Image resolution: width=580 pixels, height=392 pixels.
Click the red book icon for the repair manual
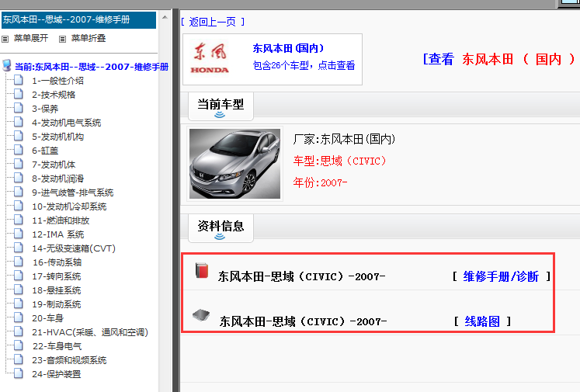point(202,271)
